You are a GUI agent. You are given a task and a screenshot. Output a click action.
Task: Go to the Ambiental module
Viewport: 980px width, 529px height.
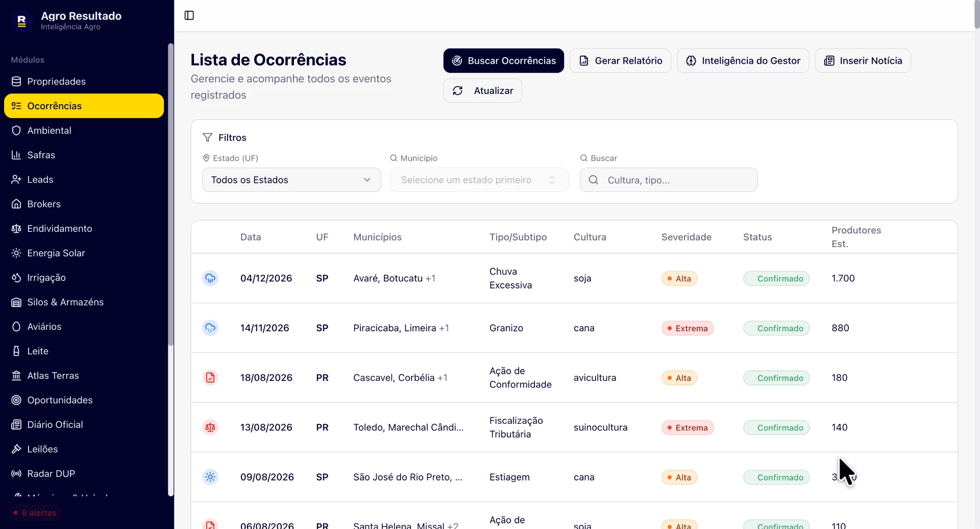[84, 130]
